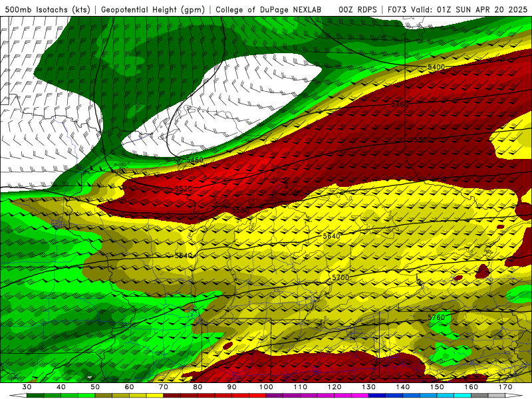Click the 100 value on the color scale

coord(266,387)
